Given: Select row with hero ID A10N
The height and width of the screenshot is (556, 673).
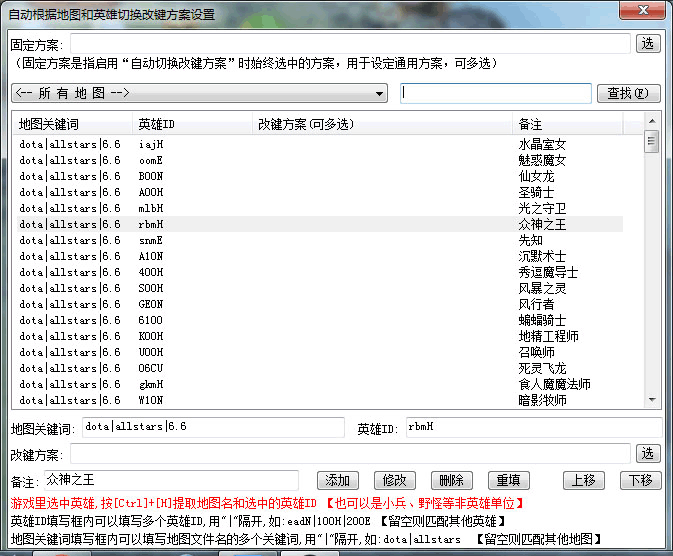Looking at the screenshot, I should click(320, 256).
